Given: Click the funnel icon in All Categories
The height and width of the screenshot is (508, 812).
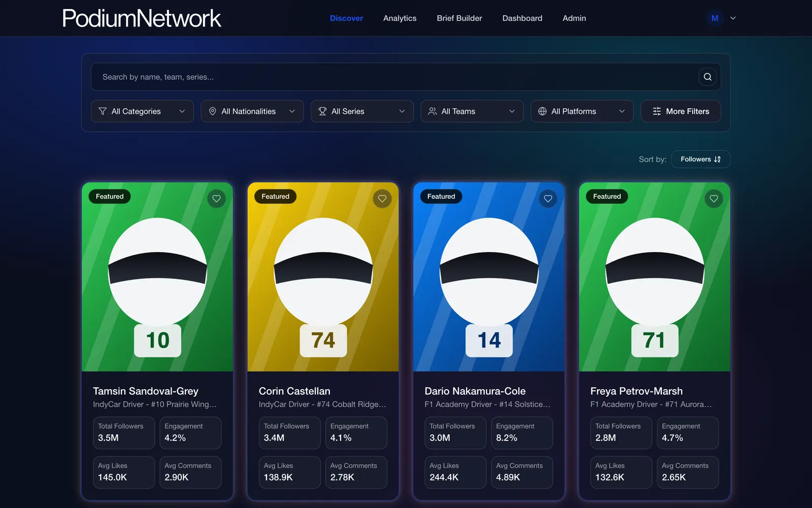Looking at the screenshot, I should pyautogui.click(x=103, y=111).
